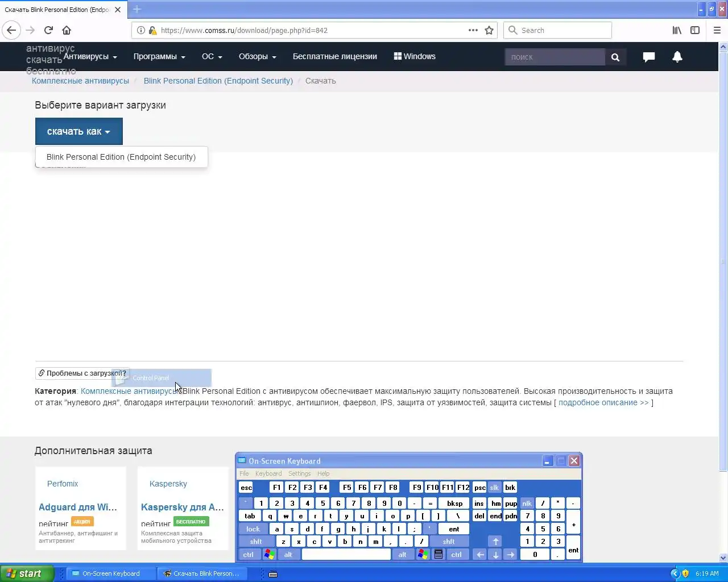Viewport: 728px width, 582px height.
Task: Bookmark this page with the star icon
Action: [489, 30]
